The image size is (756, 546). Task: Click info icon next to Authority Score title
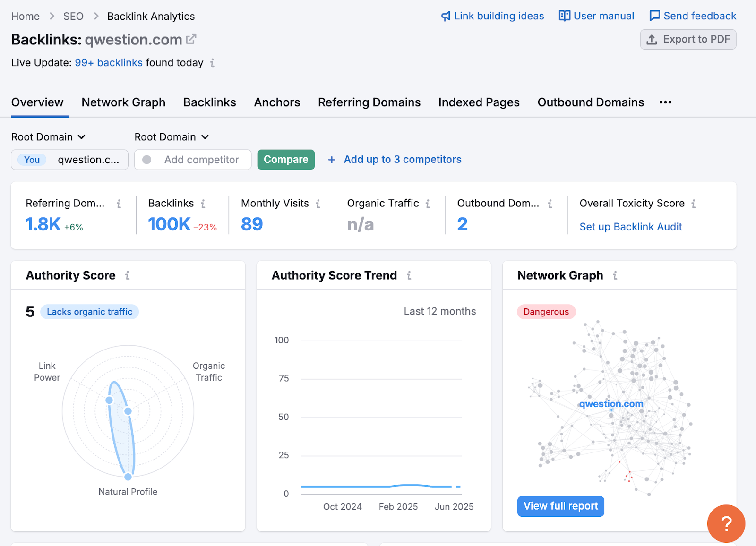(x=127, y=275)
